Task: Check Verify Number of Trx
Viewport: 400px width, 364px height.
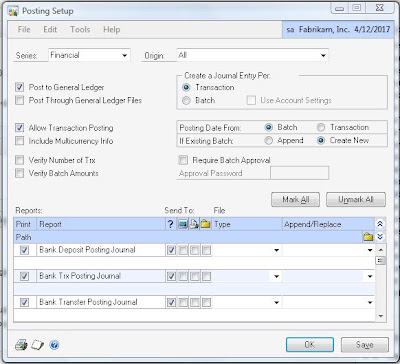Action: [x=20, y=160]
